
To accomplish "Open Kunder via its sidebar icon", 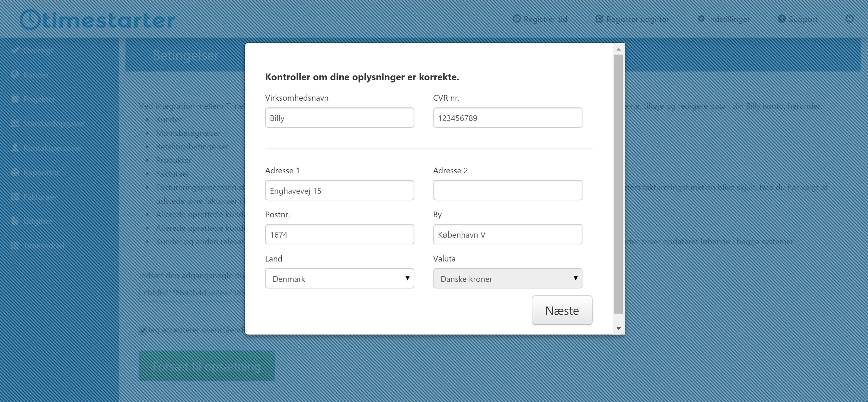I will click(x=15, y=75).
